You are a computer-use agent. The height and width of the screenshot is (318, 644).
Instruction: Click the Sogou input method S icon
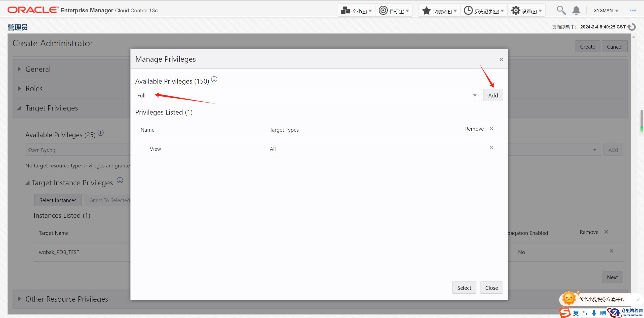(x=565, y=312)
